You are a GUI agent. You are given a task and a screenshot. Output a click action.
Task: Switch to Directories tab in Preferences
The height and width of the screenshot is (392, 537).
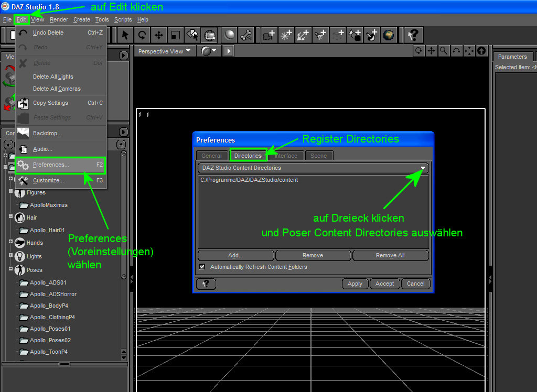point(248,156)
